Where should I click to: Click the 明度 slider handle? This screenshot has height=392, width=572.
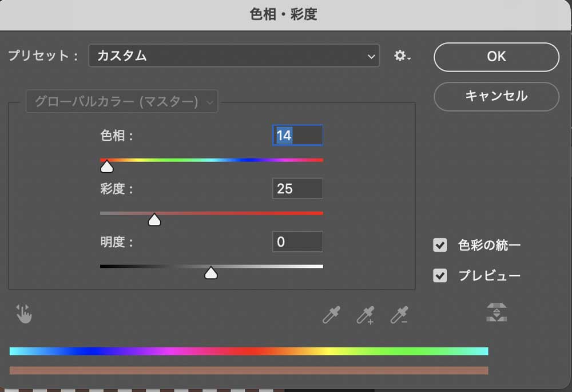point(210,273)
